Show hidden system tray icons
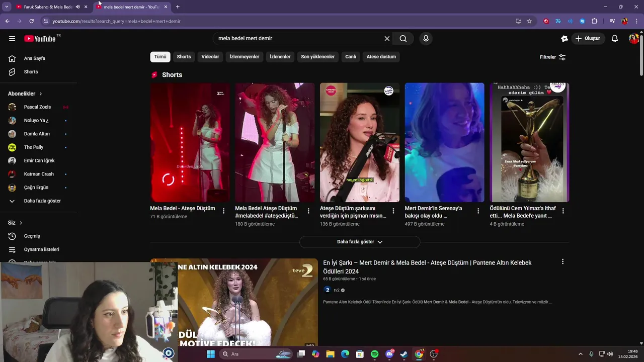Viewport: 644px width, 362px height. (580, 354)
